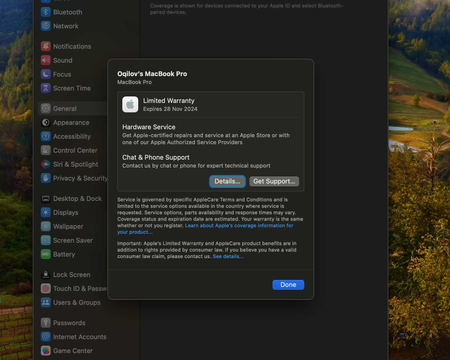Select Siri & Spotlight label
This screenshot has height=360, width=450.
click(76, 164)
